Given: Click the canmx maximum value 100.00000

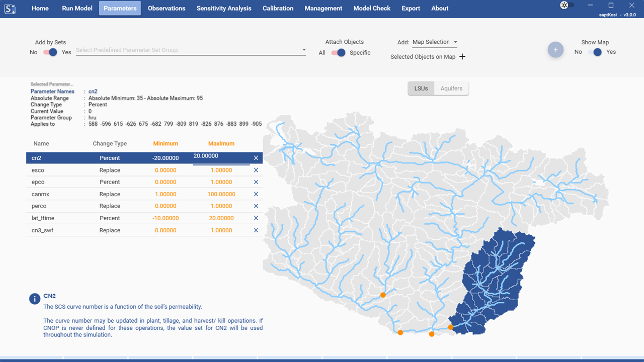Looking at the screenshot, I should tap(221, 194).
